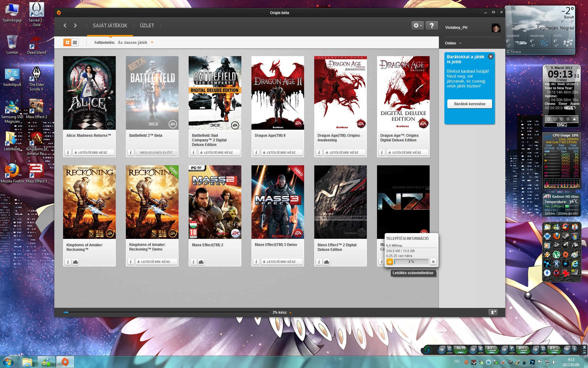Download Battlefield: Bad Company 2 Deluxe Edition
The height and width of the screenshot is (368, 588).
tap(219, 152)
